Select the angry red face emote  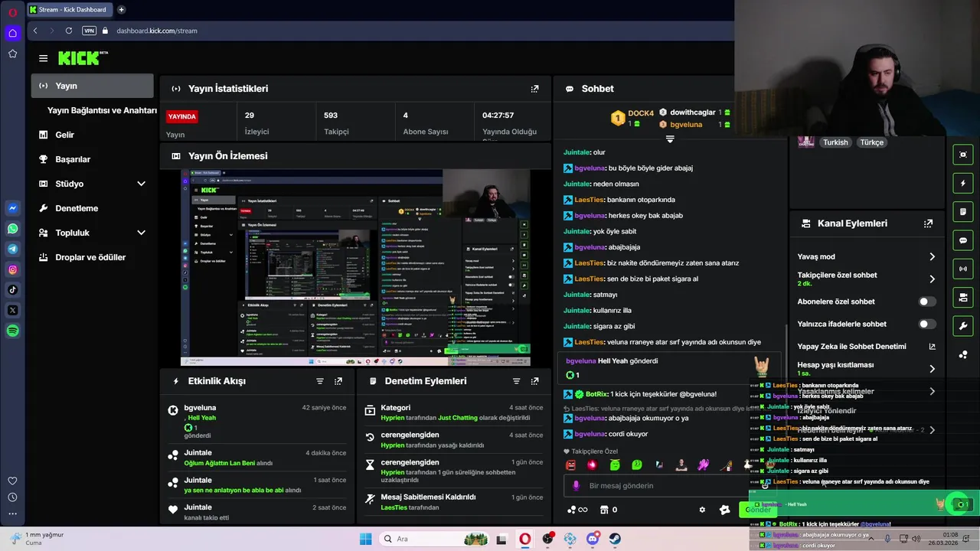(x=570, y=465)
